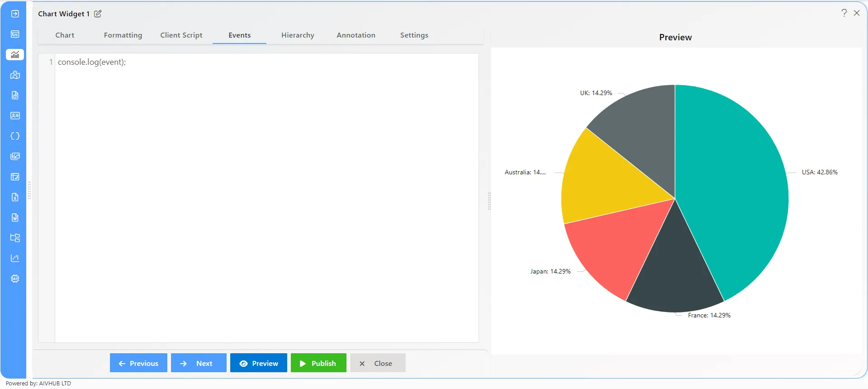The height and width of the screenshot is (389, 868).
Task: Click into the events code editor line
Action: pyautogui.click(x=267, y=62)
